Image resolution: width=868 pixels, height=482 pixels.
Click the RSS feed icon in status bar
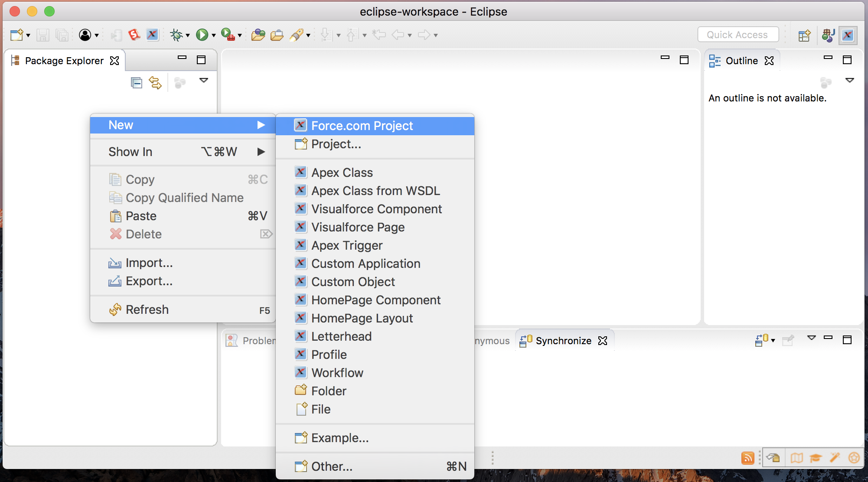pos(747,458)
